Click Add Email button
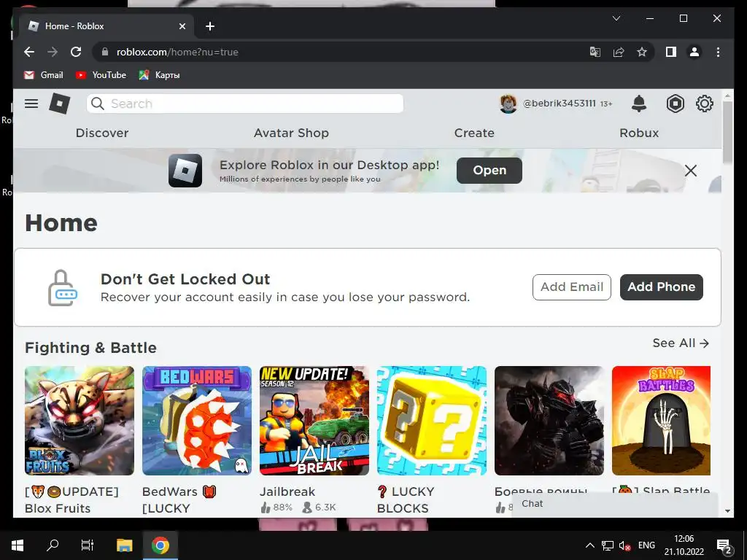Image resolution: width=747 pixels, height=560 pixels. tap(572, 287)
